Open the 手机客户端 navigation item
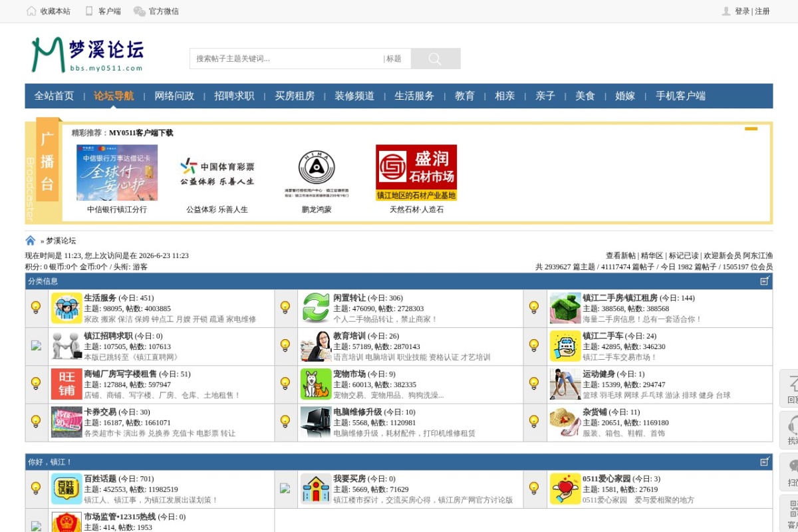 click(680, 96)
